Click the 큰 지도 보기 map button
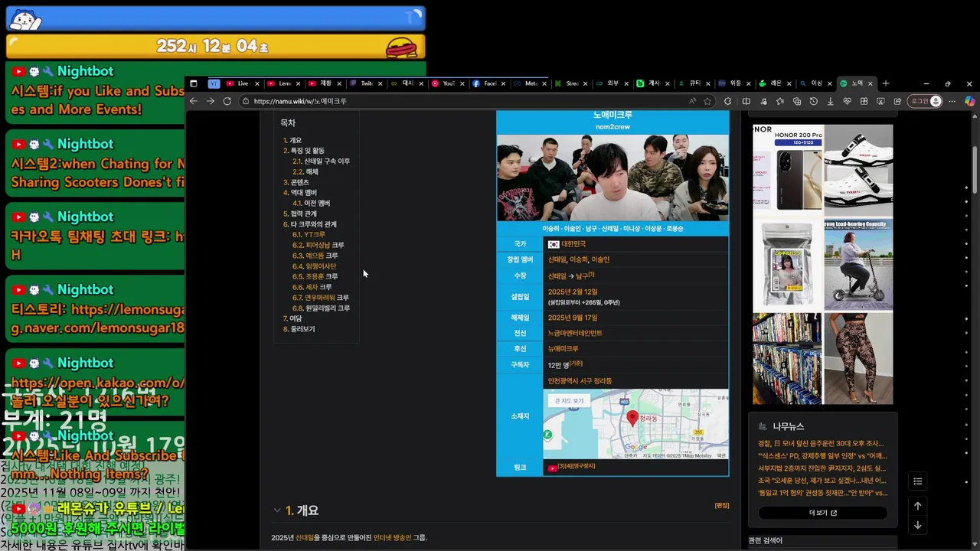980x551 pixels. pos(569,401)
